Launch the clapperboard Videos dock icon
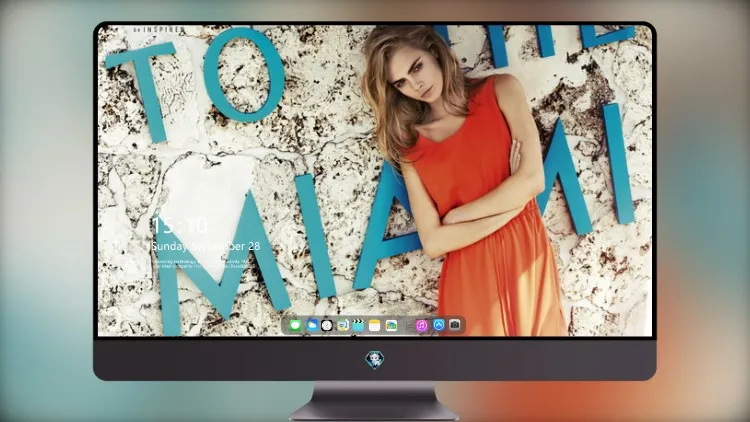750x422 pixels. tap(358, 325)
